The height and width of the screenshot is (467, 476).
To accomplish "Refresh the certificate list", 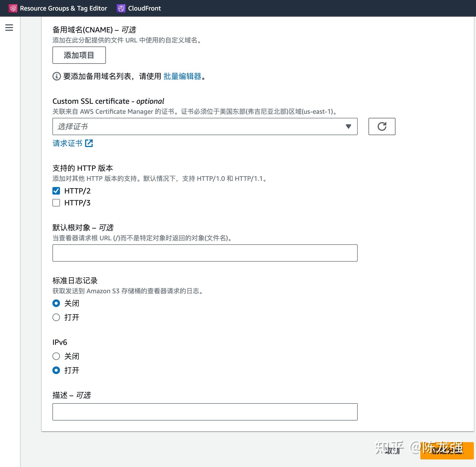I will click(x=381, y=126).
